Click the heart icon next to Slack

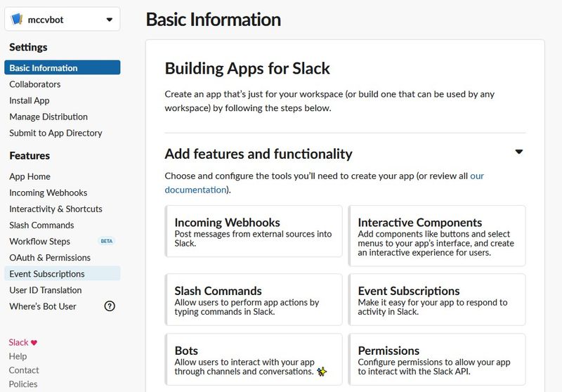point(34,343)
